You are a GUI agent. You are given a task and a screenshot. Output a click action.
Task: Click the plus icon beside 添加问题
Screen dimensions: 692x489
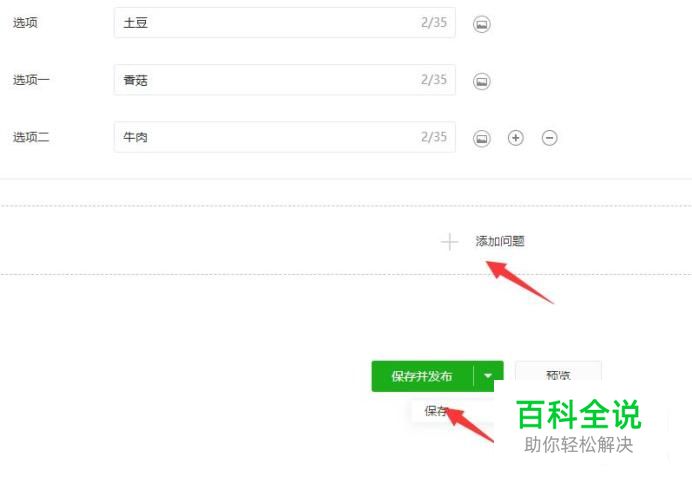coord(449,242)
